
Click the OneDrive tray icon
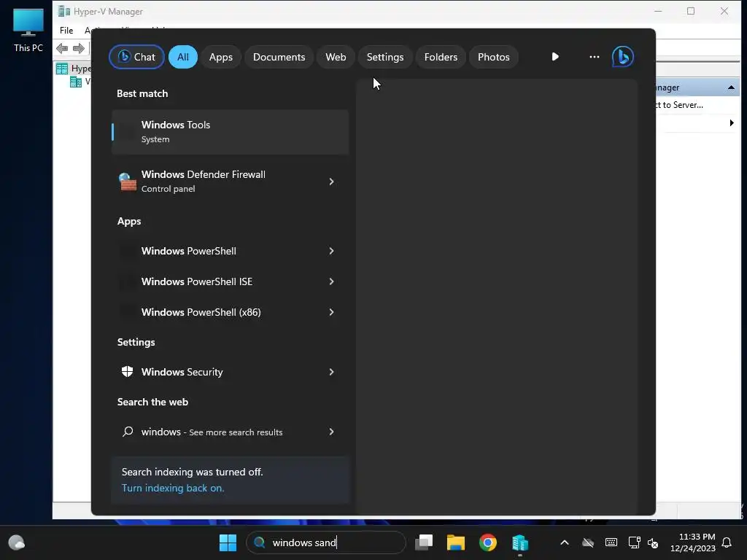(x=588, y=542)
